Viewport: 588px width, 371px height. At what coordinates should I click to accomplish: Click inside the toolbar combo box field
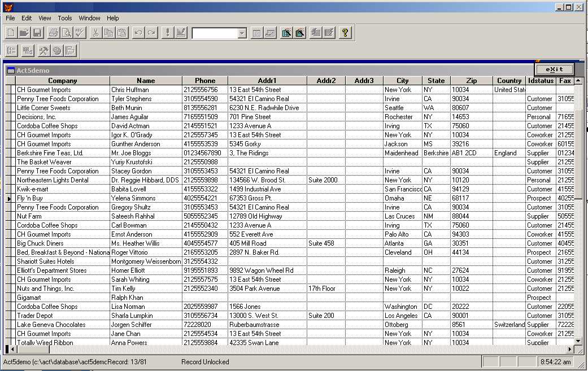(215, 33)
